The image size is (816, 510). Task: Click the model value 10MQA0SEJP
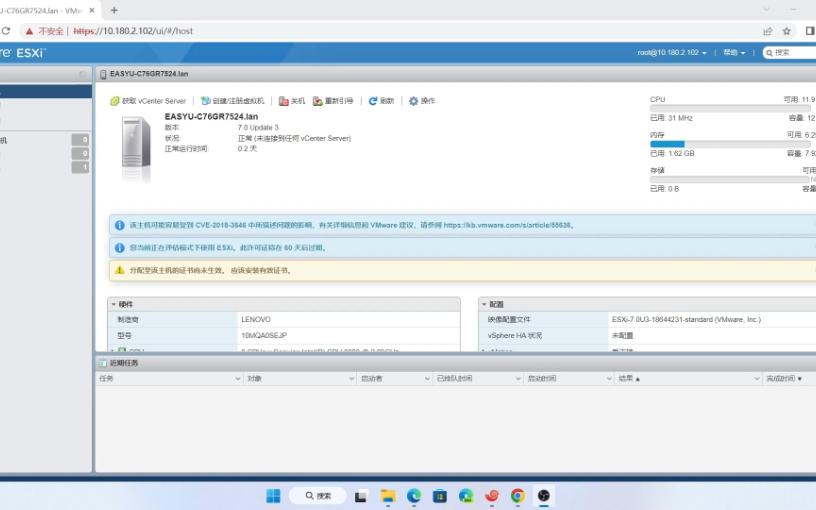264,336
